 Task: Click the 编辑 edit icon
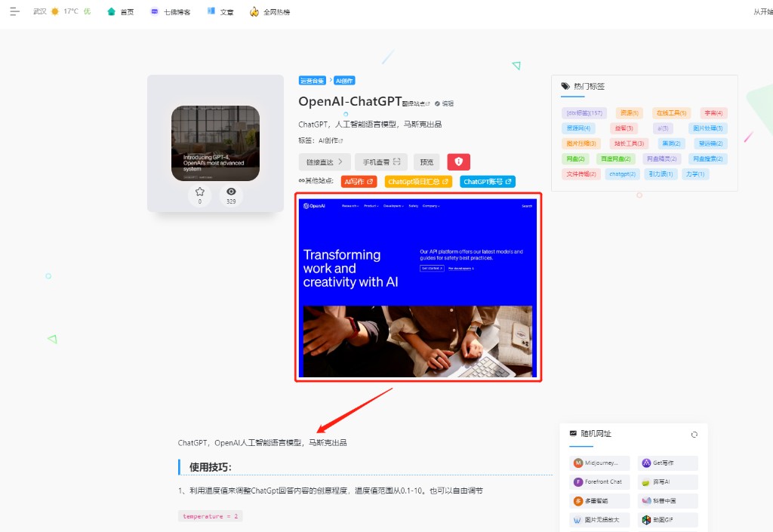437,103
